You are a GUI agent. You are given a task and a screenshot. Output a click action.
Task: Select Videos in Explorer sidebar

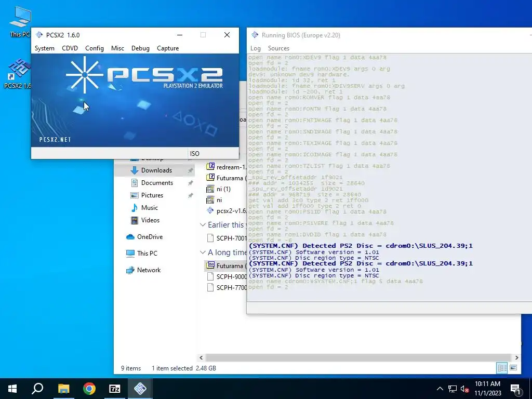tap(150, 220)
